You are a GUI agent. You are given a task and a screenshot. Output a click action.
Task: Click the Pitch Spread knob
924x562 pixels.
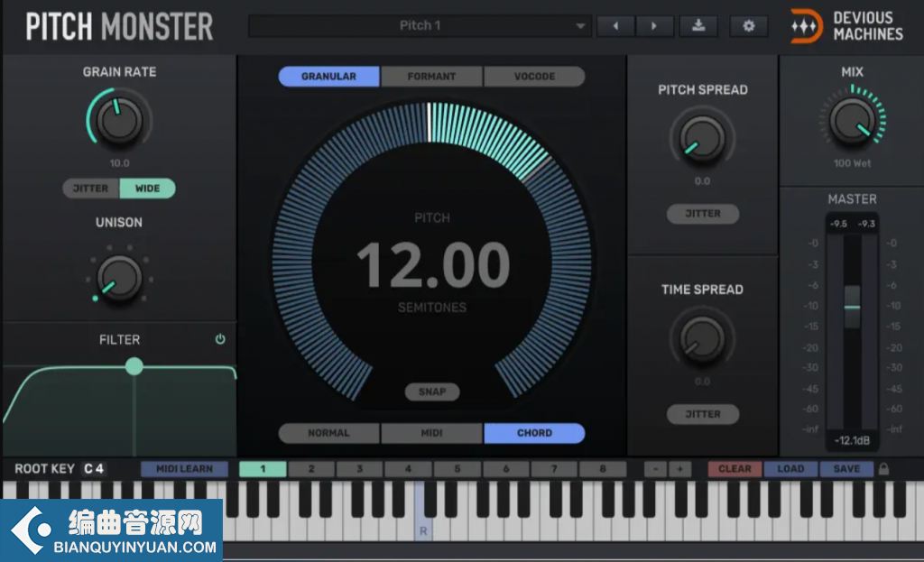702,138
